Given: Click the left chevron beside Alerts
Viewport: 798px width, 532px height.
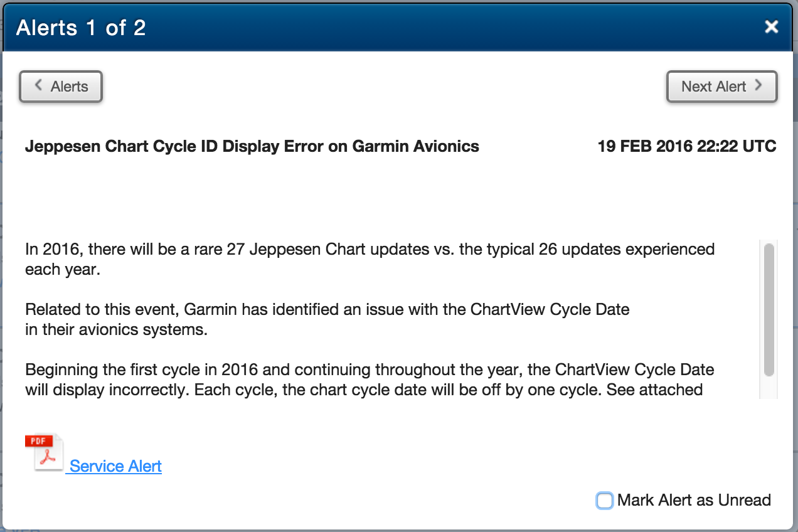Looking at the screenshot, I should (38, 85).
